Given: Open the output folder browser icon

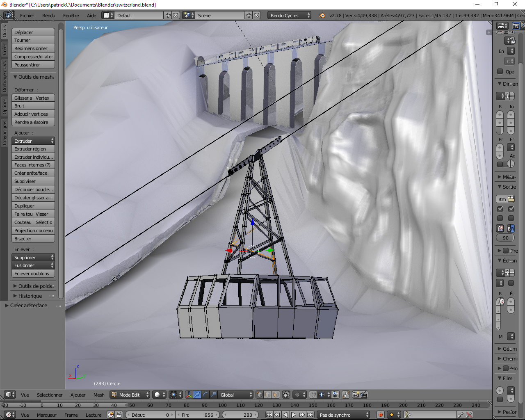Looking at the screenshot, I should (511, 199).
